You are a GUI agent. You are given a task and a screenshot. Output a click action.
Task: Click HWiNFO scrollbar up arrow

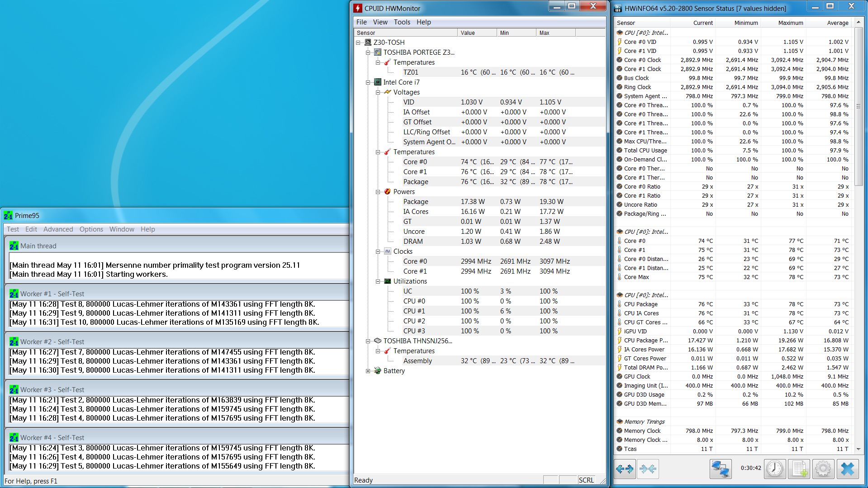tap(858, 22)
